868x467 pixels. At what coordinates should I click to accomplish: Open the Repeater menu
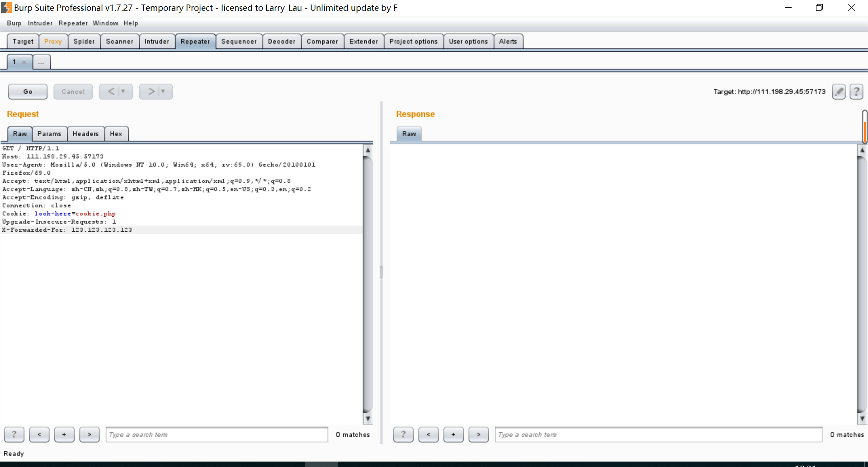73,23
